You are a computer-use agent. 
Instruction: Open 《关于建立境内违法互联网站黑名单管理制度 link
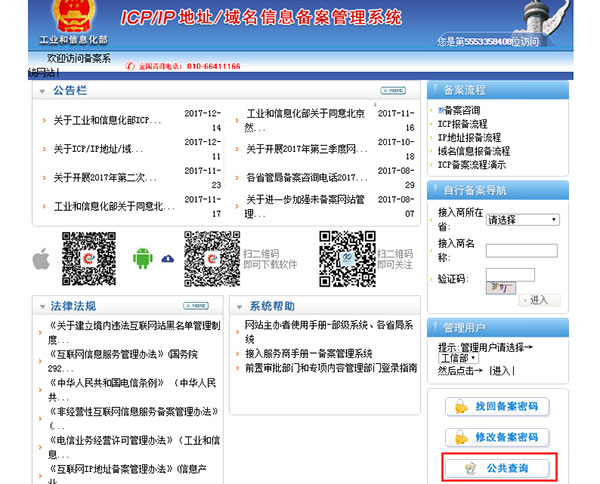tap(134, 332)
